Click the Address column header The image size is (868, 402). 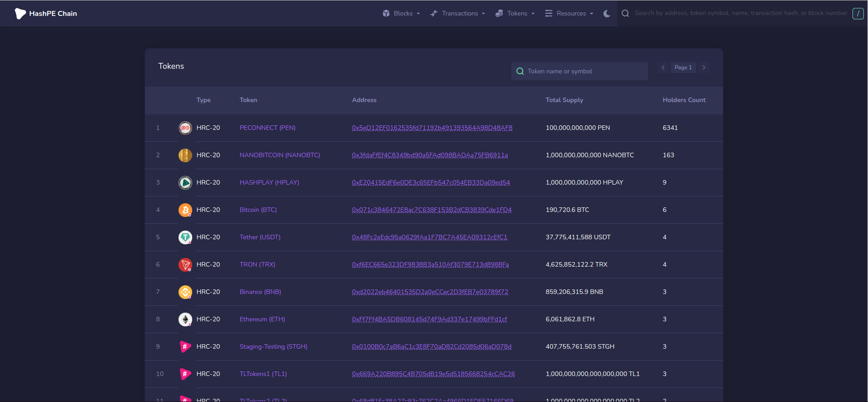click(364, 100)
